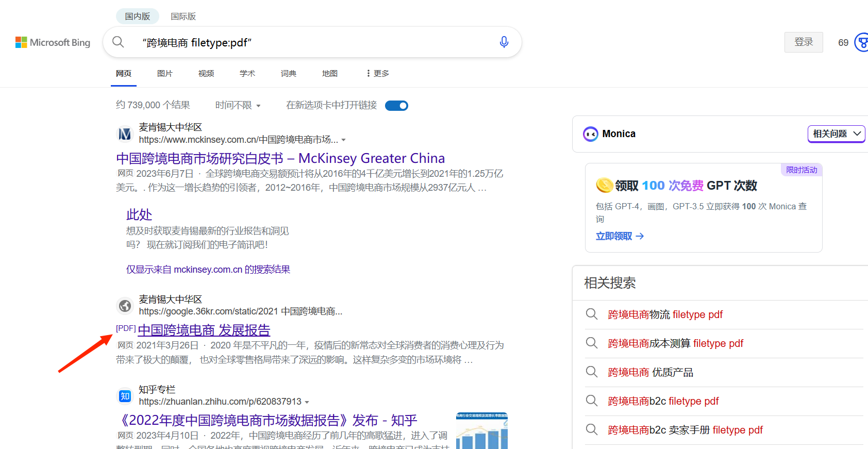Toggle 在新选项卡中打开链接 switch
The width and height of the screenshot is (868, 449).
(396, 106)
